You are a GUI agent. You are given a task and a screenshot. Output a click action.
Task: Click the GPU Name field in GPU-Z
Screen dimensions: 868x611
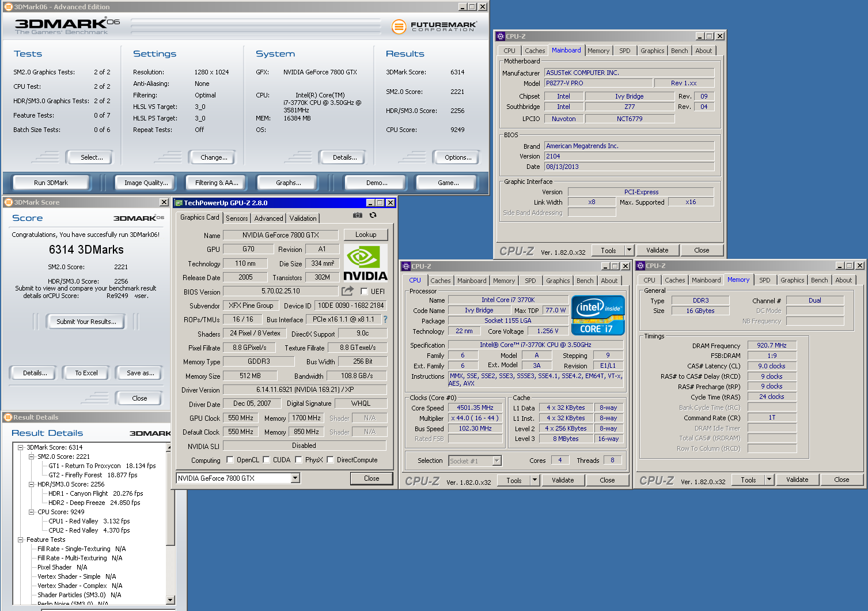tap(281, 235)
